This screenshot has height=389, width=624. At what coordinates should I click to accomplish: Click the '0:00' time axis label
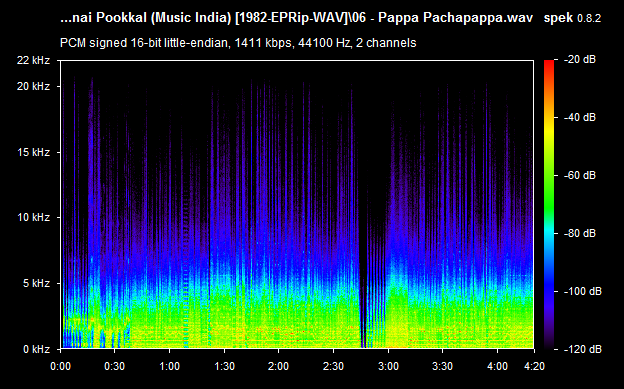[60, 366]
